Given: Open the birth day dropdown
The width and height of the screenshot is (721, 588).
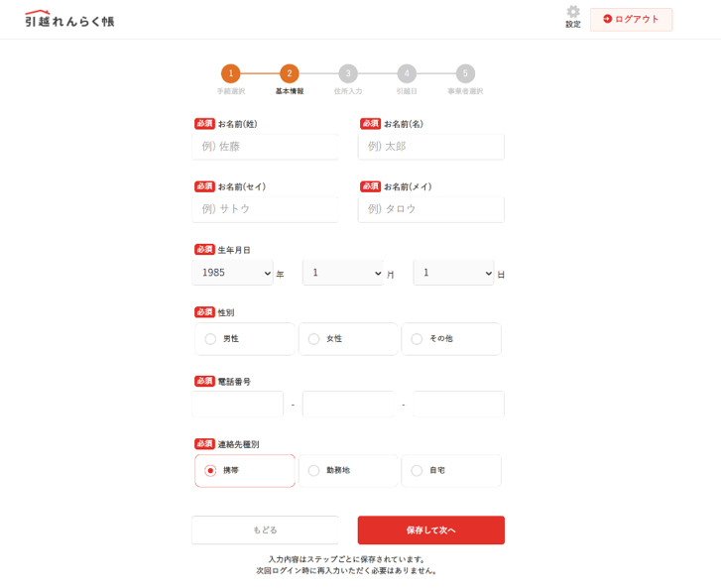Looking at the screenshot, I should click(453, 273).
